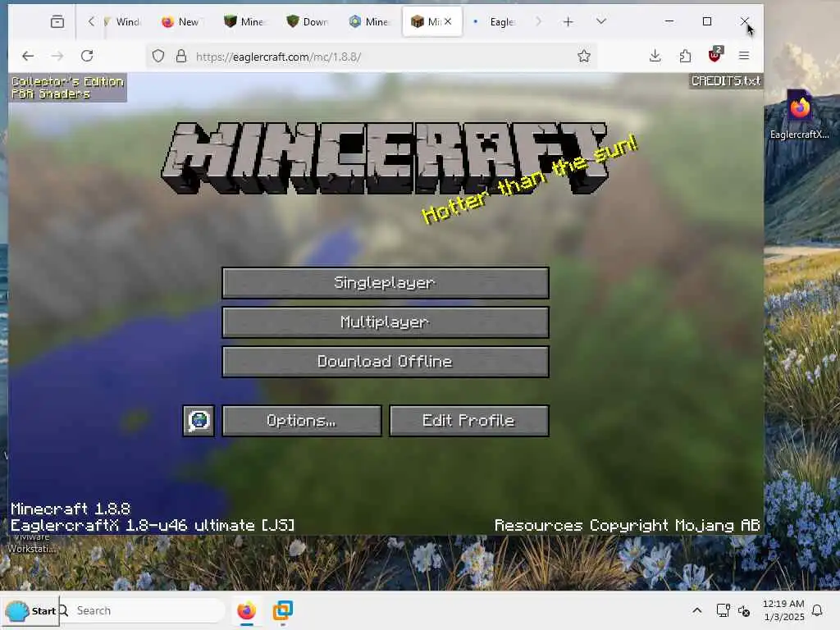Click the Download Offline button
Viewport: 840px width, 630px height.
[x=386, y=362]
